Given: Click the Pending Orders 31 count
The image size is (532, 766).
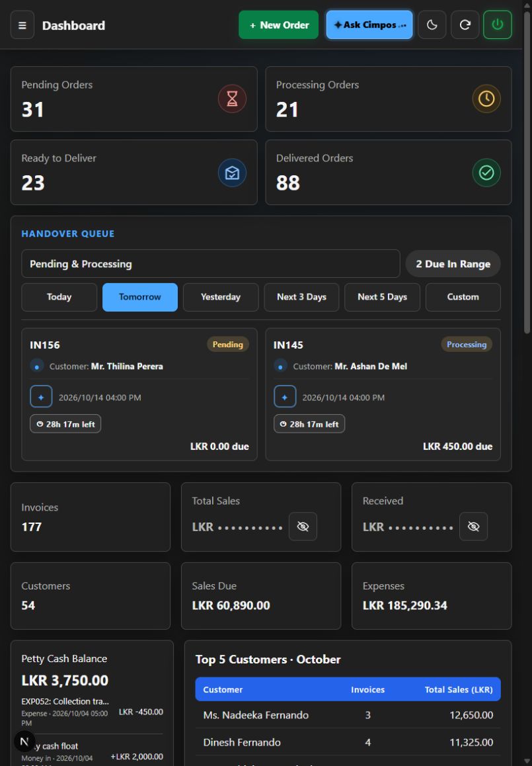Looking at the screenshot, I should [x=32, y=109].
